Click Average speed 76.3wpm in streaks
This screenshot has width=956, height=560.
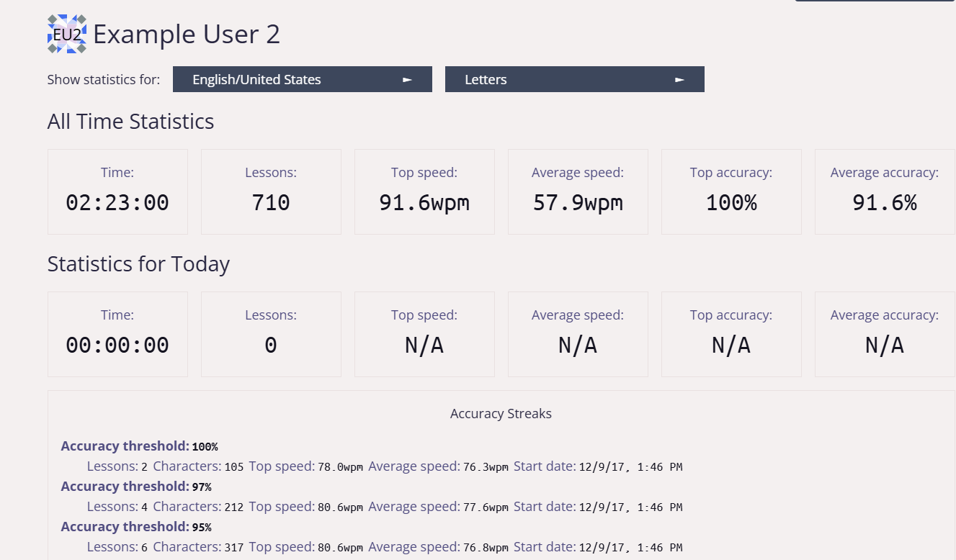(486, 467)
